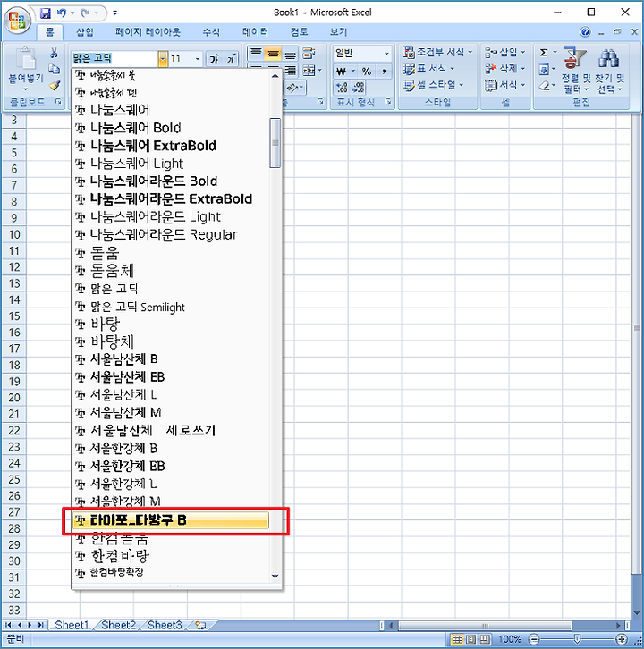Viewport: 644px width, 649px height.
Task: Click the 붙여넣기 paste button
Action: click(26, 69)
